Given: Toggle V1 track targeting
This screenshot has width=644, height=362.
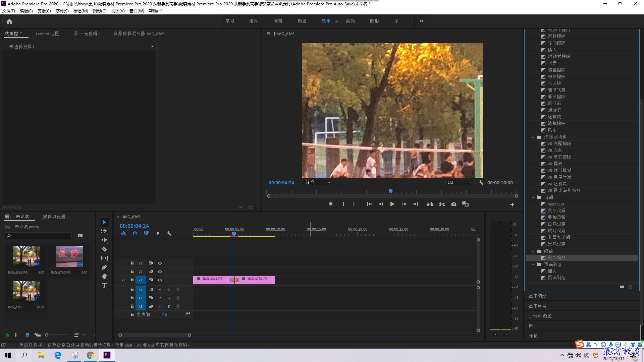Looking at the screenshot, I should point(141,280).
